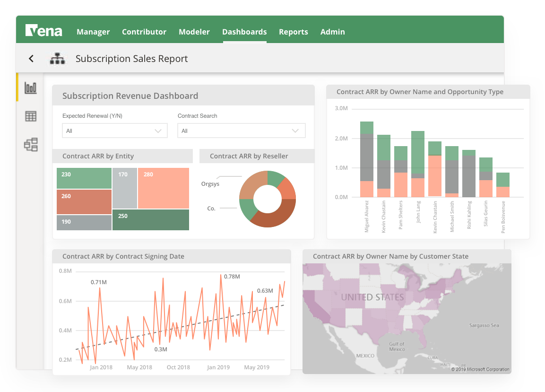This screenshot has height=392, width=545.
Task: Switch to the Dashboards tab
Action: point(244,32)
